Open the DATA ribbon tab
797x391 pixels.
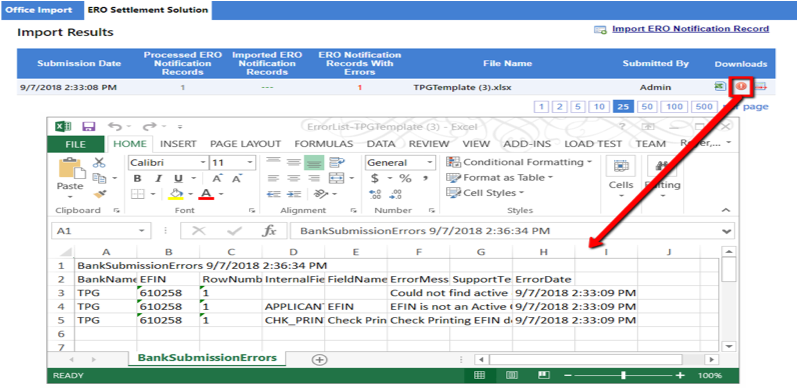381,144
